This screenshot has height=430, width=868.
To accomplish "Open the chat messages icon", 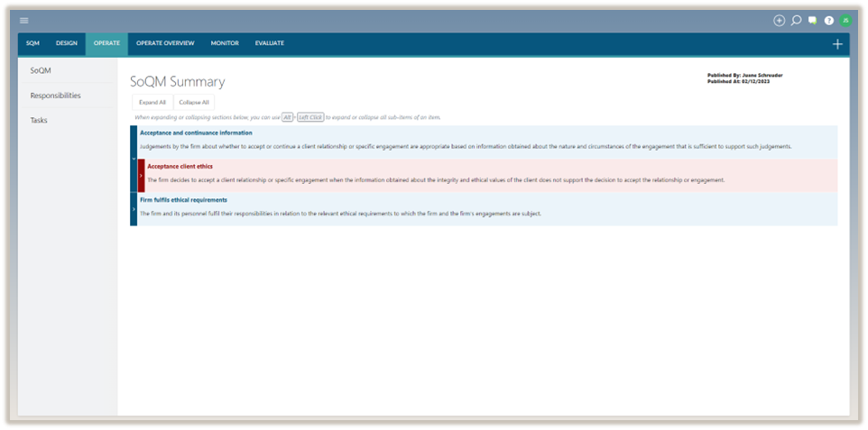I will [x=812, y=20].
